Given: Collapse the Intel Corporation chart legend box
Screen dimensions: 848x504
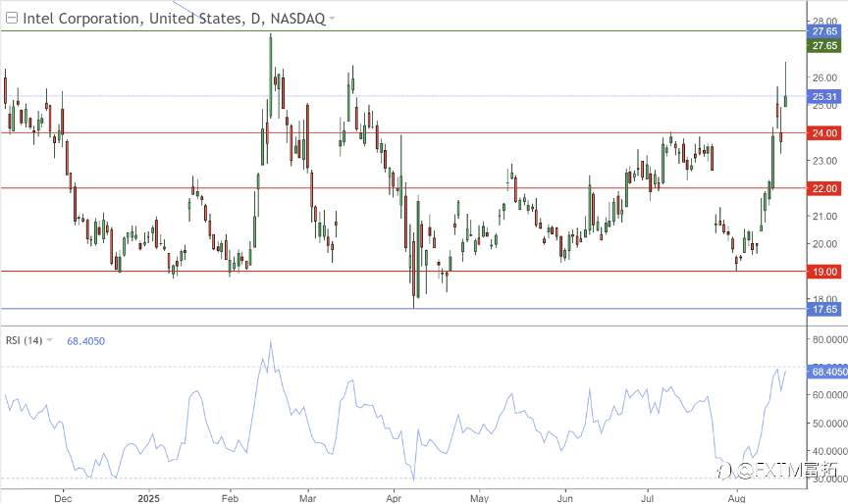Looking at the screenshot, I should pyautogui.click(x=12, y=19).
